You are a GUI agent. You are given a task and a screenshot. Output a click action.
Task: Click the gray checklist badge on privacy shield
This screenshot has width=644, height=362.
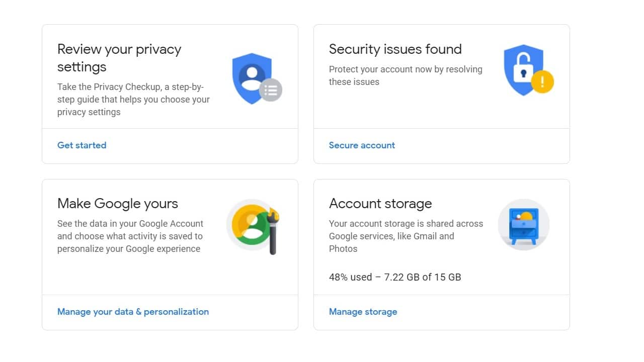[271, 90]
